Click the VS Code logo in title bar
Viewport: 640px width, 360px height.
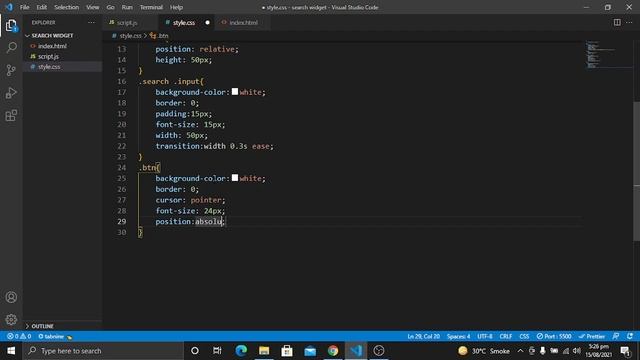click(x=9, y=7)
